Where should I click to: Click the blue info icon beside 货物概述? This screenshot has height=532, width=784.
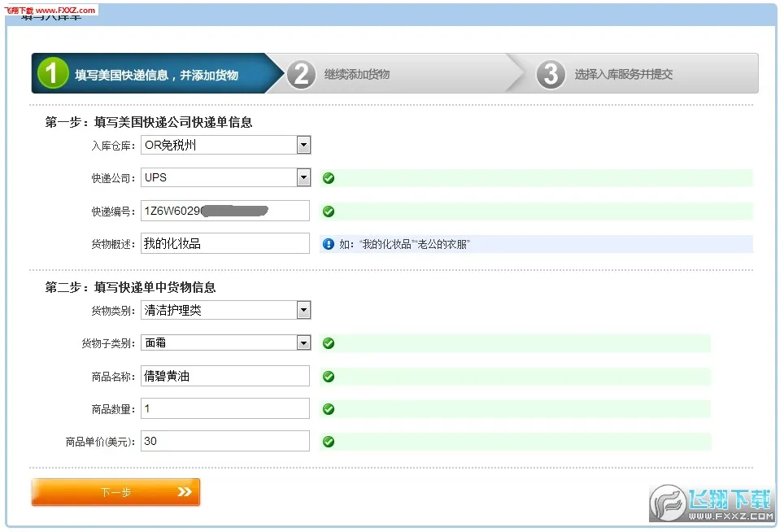(329, 244)
